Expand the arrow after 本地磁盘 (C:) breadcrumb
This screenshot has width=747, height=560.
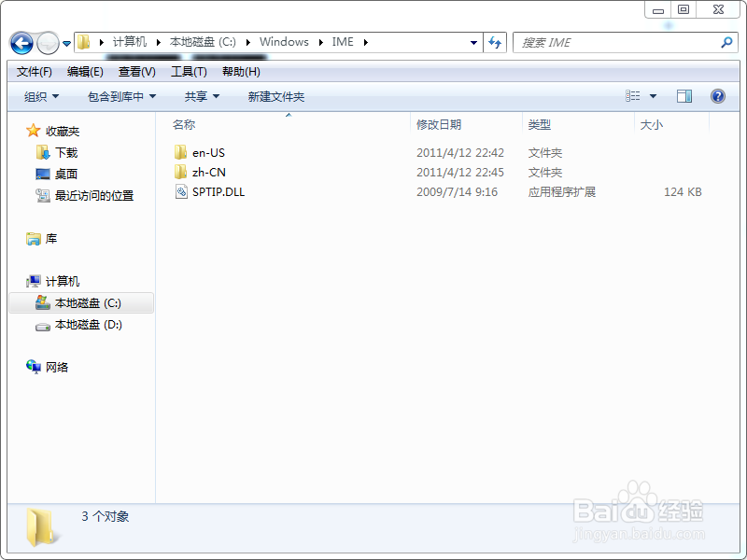pos(247,42)
